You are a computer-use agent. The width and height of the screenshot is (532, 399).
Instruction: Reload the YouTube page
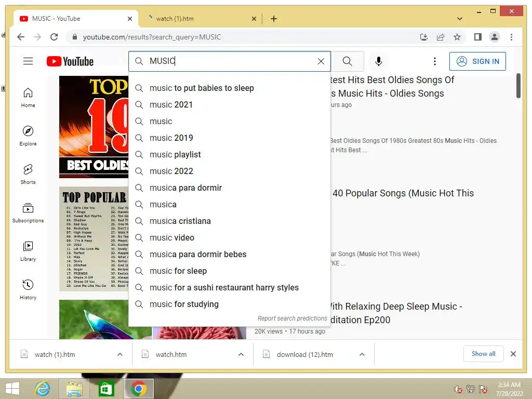[54, 37]
